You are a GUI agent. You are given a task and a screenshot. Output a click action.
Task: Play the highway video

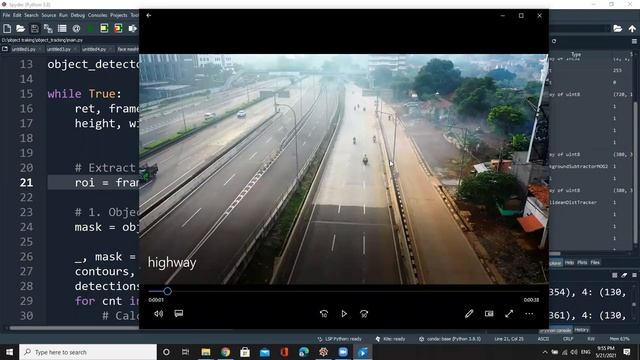[344, 313]
